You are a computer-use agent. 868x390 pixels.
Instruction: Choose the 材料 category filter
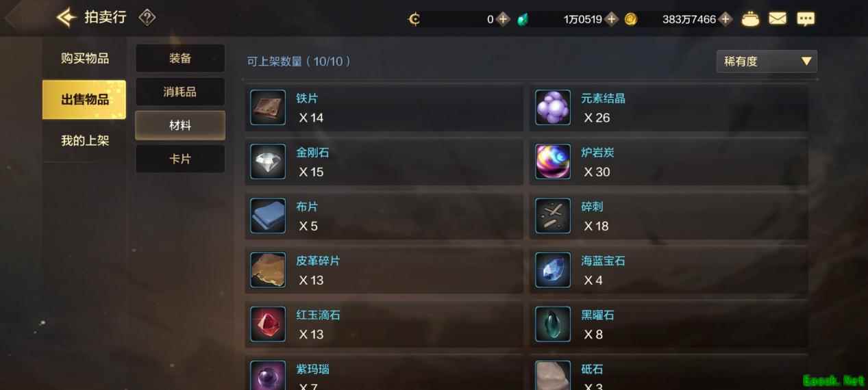point(180,125)
